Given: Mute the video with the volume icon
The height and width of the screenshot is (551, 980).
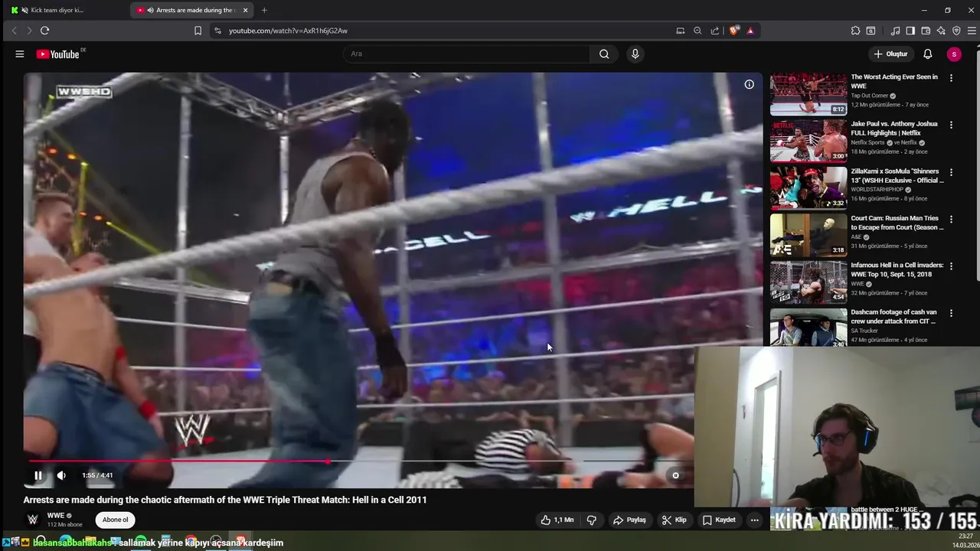Looking at the screenshot, I should pyautogui.click(x=61, y=475).
